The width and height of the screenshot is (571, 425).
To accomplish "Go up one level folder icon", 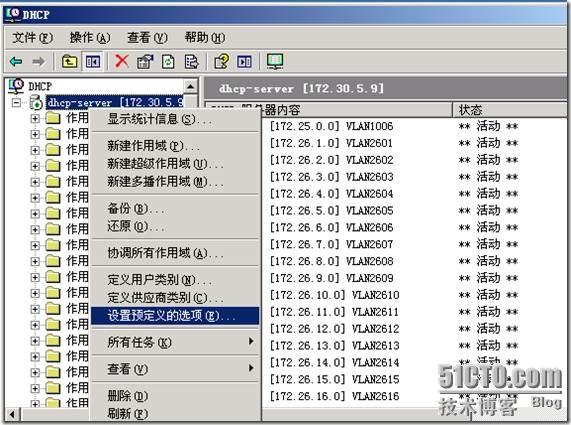I will 69,62.
